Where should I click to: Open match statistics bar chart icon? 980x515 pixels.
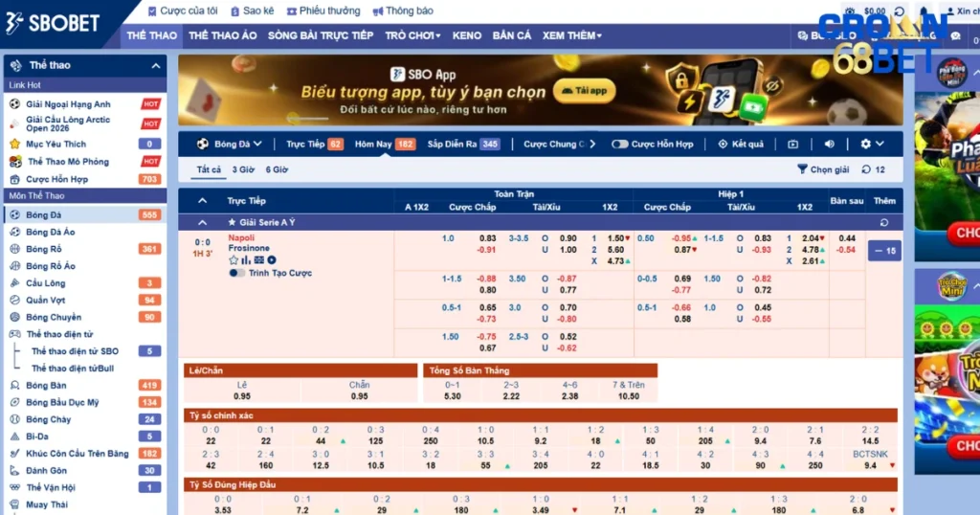246,260
